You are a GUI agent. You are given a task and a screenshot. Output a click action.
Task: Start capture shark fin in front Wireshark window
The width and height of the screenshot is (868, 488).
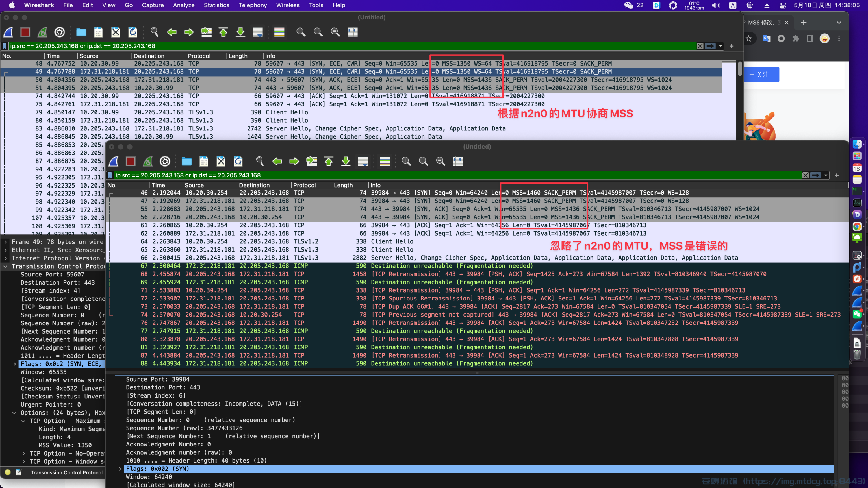tap(114, 161)
